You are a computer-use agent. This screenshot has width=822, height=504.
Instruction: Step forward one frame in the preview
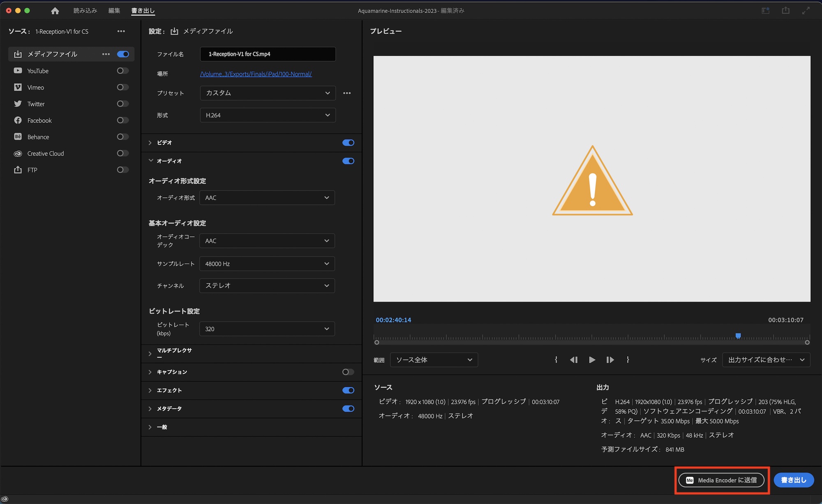pyautogui.click(x=610, y=360)
